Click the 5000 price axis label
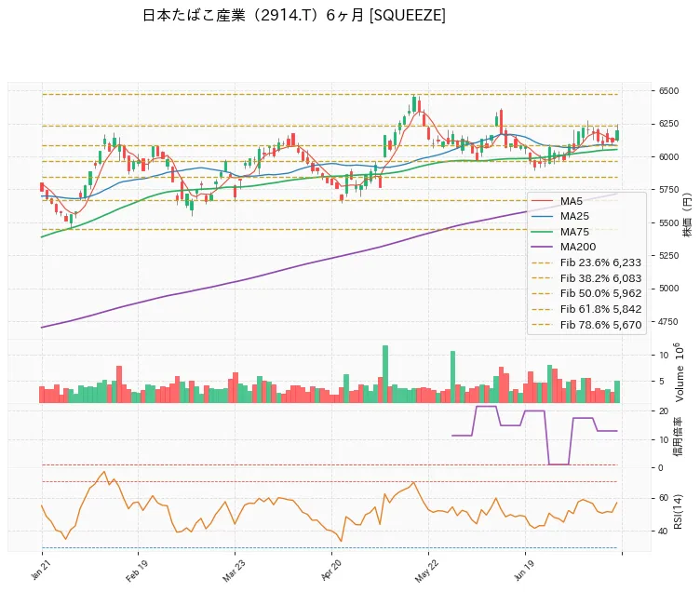Image resolution: width=700 pixels, height=592 pixels. coord(668,289)
